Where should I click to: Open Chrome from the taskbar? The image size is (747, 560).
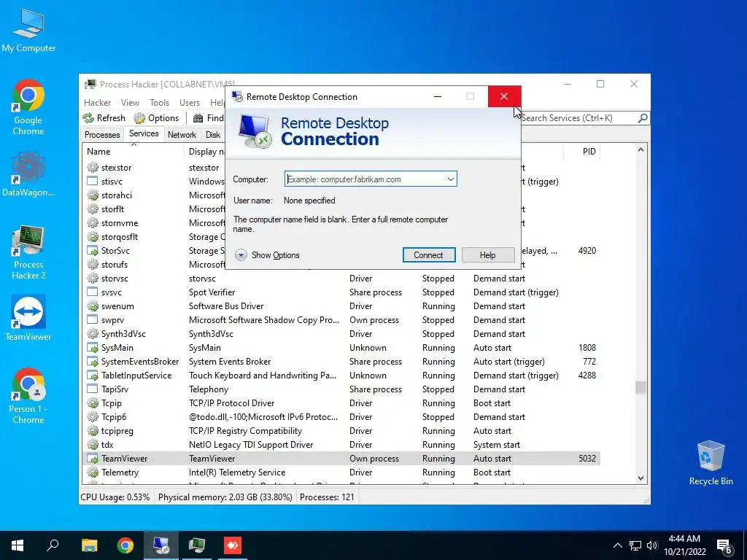coord(125,545)
